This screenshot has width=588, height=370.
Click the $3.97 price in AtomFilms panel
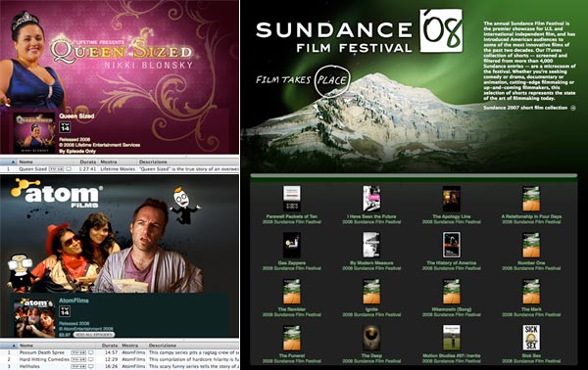point(65,335)
